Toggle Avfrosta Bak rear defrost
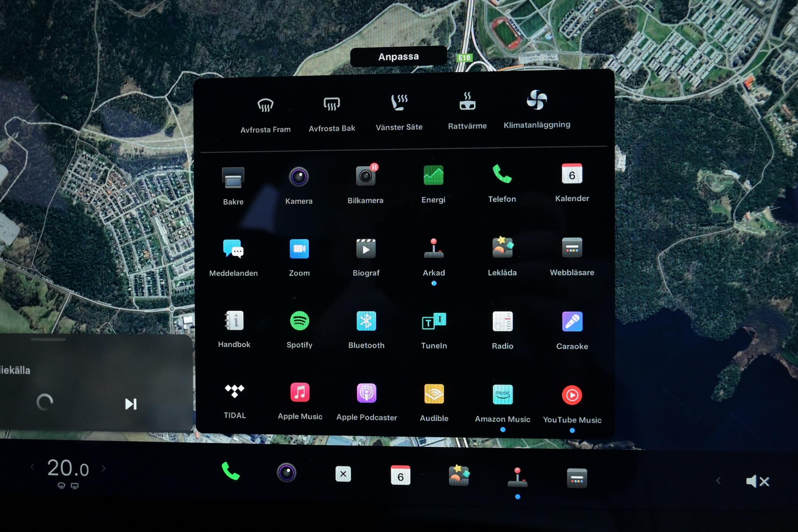This screenshot has width=798, height=532. coord(332,104)
